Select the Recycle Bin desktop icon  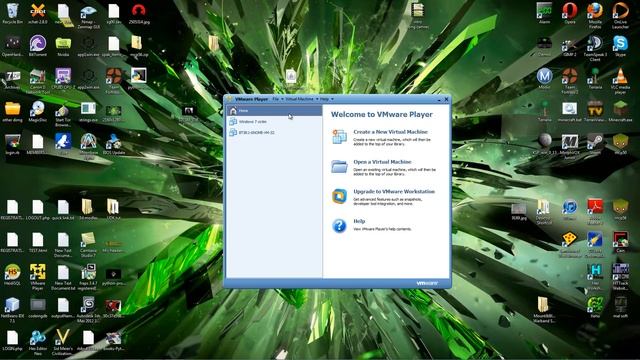pyautogui.click(x=13, y=13)
